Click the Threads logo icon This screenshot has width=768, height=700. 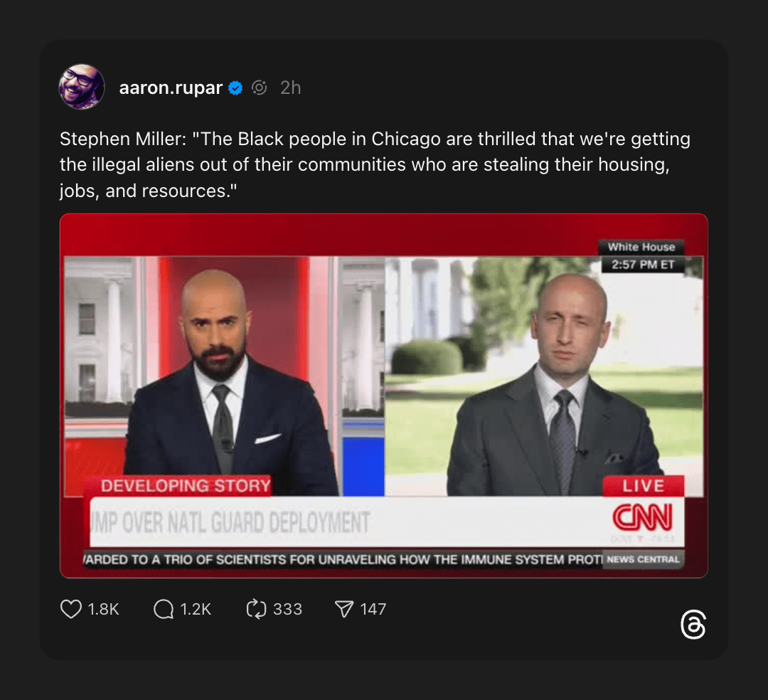click(x=693, y=624)
